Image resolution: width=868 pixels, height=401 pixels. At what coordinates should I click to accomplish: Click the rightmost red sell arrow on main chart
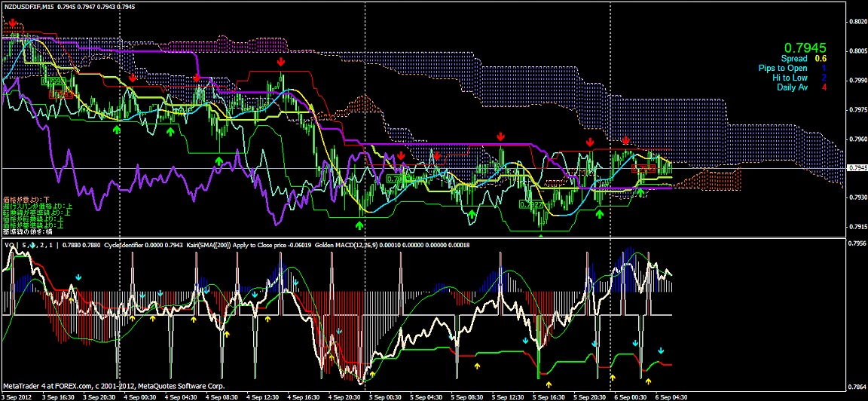point(625,142)
